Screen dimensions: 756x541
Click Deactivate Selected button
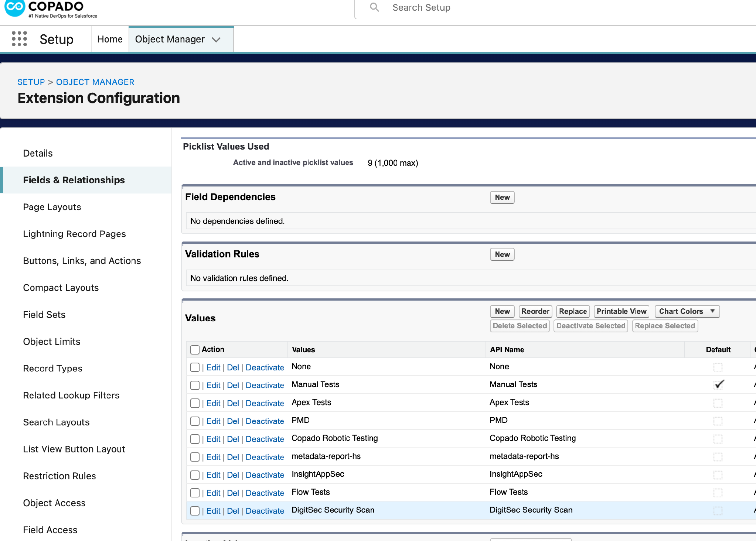point(591,326)
